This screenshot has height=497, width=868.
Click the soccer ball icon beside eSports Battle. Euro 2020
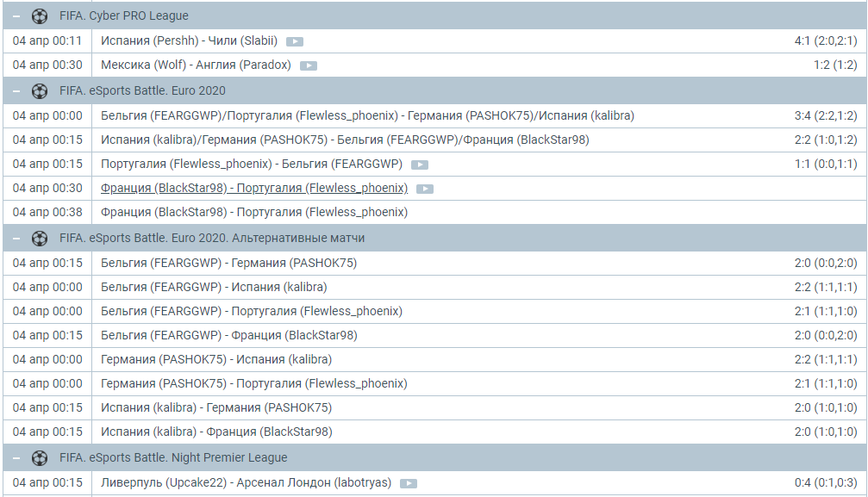(40, 90)
